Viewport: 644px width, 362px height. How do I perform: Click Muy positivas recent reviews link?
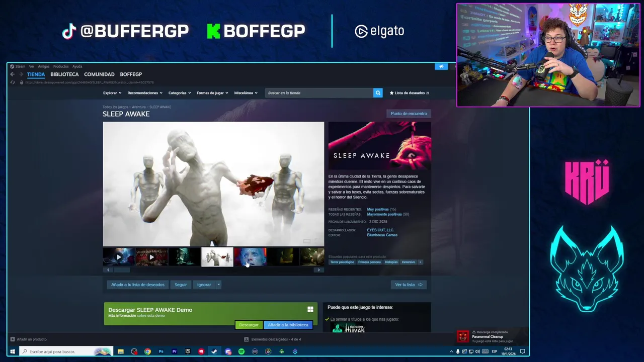point(378,209)
